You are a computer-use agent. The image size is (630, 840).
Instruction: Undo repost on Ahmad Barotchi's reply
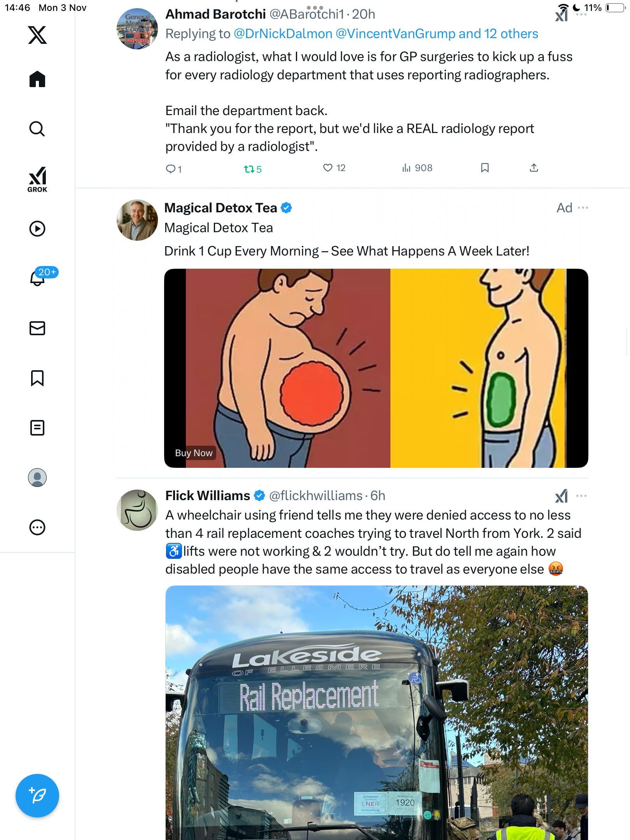point(249,169)
